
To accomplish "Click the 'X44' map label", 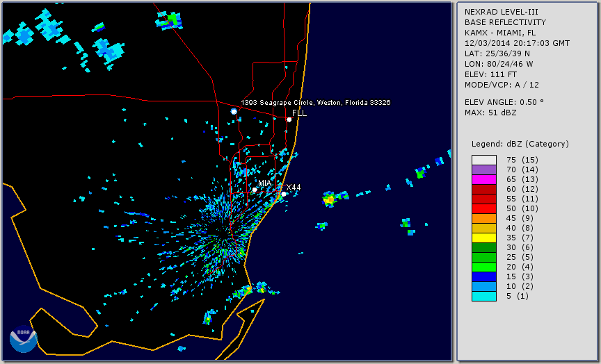I will pos(294,188).
